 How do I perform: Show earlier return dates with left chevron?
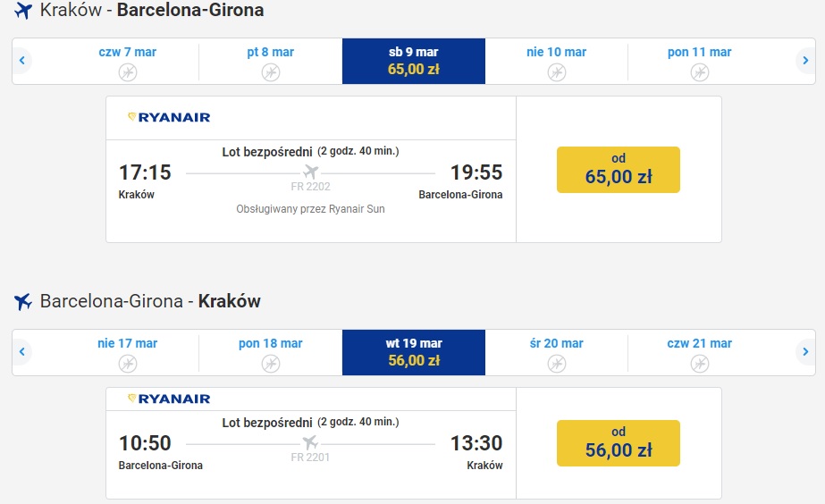click(x=22, y=351)
